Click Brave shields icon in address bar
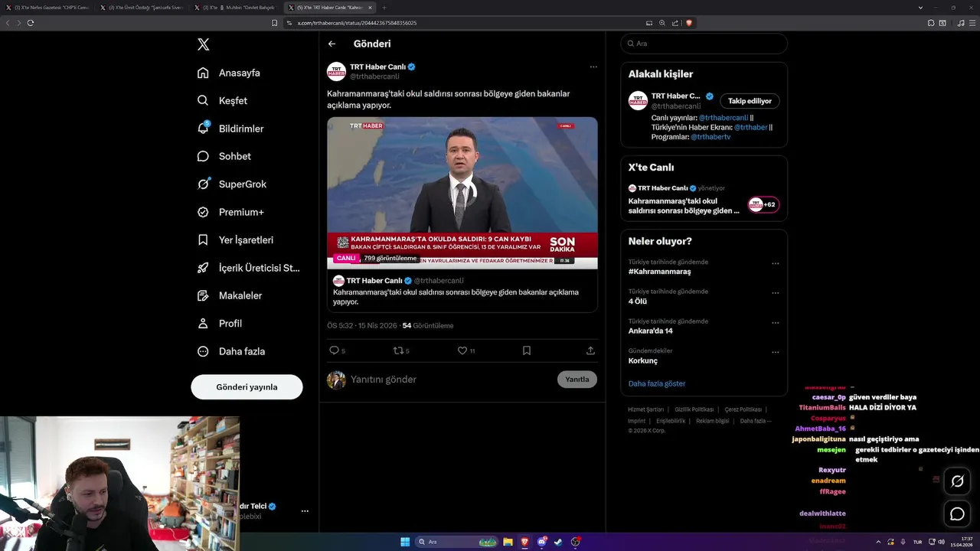The image size is (980, 551). [x=689, y=23]
